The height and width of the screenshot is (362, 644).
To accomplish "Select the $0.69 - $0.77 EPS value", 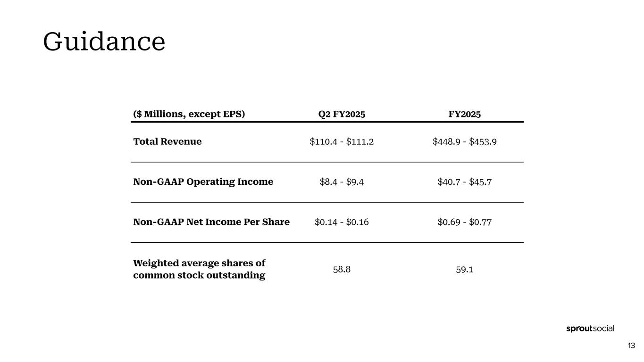I will (464, 222).
